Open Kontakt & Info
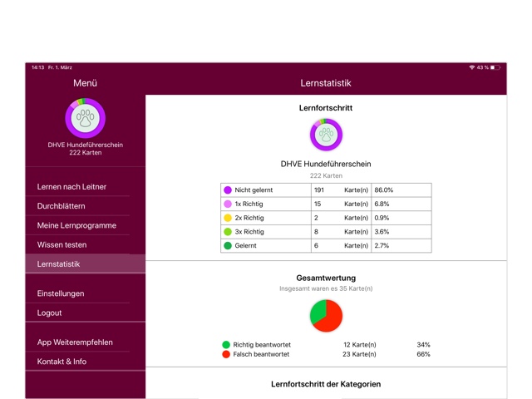Screen dimensions: 532x399 (62, 362)
